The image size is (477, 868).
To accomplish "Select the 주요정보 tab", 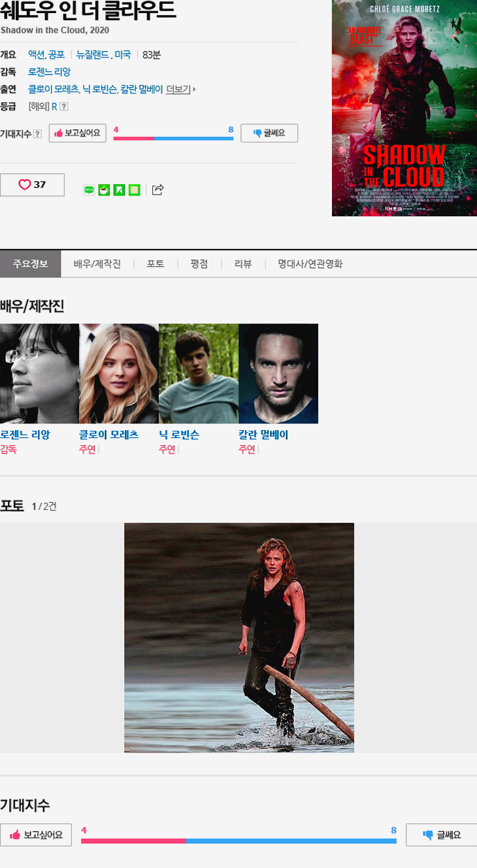I will [x=31, y=264].
